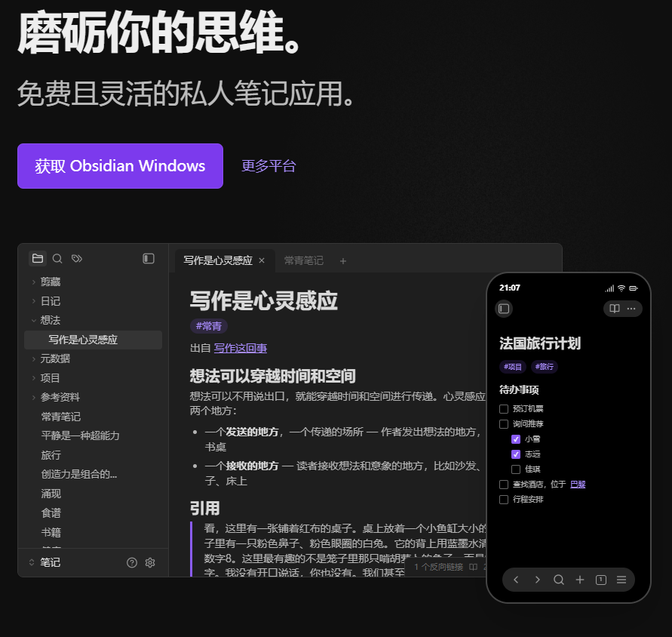Tap the phone's back arrow

516,580
